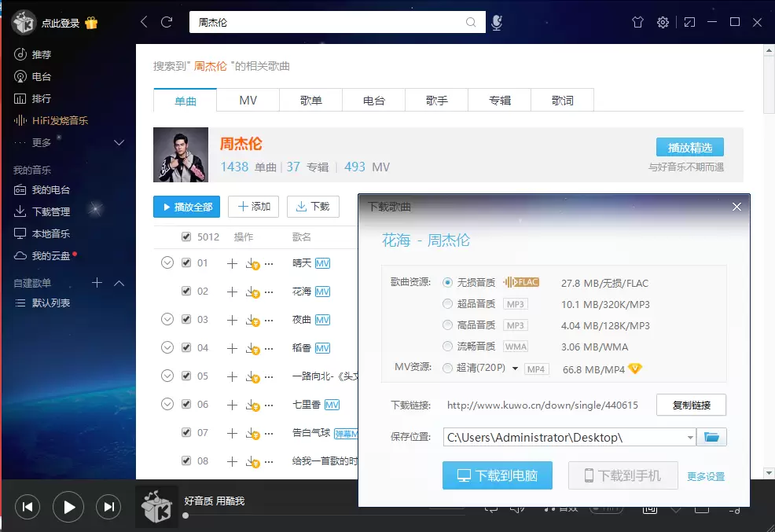Expand song 05 versions circle

[167, 376]
